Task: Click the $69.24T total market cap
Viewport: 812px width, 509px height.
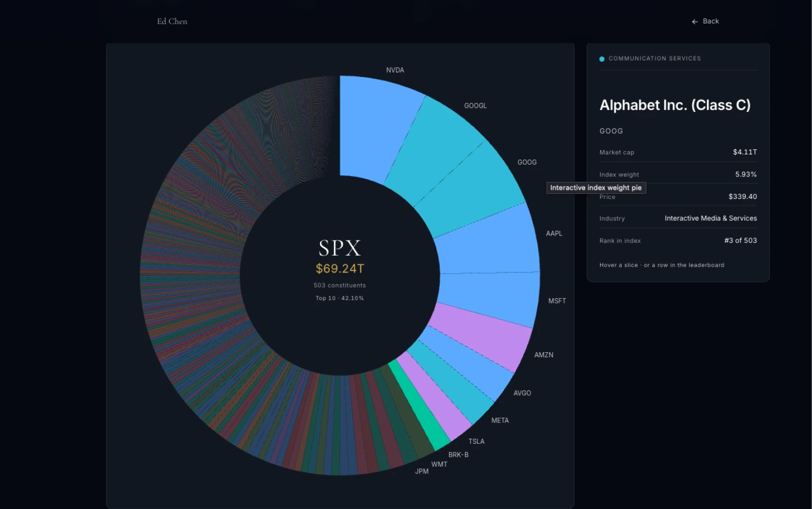Action: click(340, 269)
